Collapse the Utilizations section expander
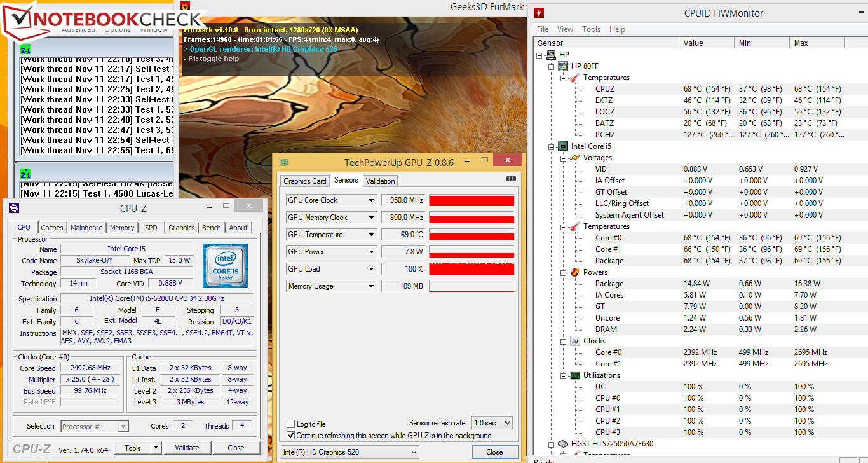The image size is (868, 463). click(562, 375)
